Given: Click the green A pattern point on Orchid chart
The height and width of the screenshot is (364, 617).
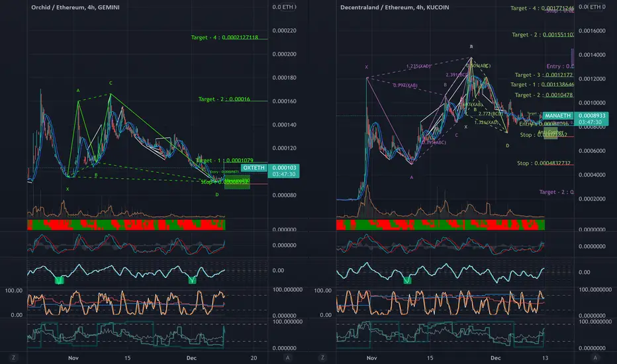Looking at the screenshot, I should (78, 91).
